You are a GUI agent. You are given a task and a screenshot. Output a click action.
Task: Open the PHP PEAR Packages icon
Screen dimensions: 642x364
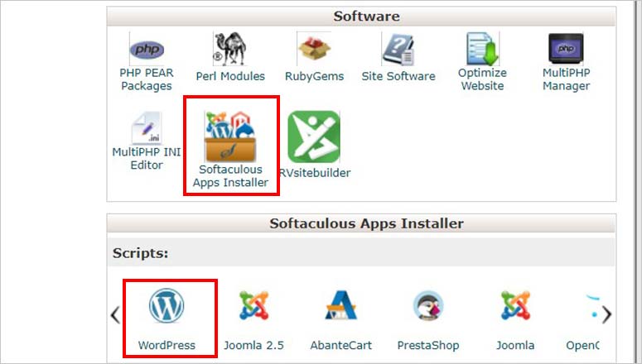click(147, 49)
